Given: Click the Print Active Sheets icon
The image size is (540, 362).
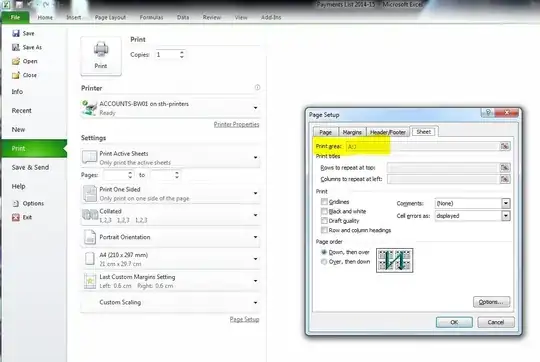Looking at the screenshot, I should [90, 157].
